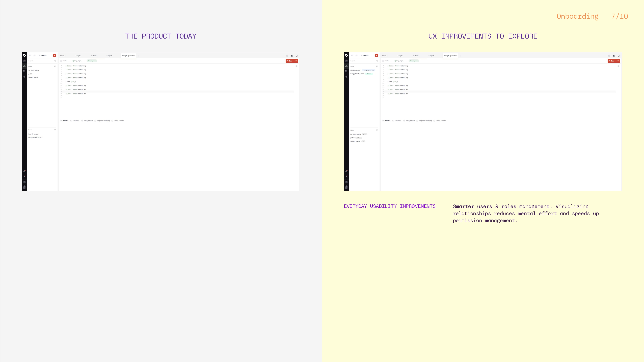Screen dimensions: 644x362
Task: Open my_engine dropdown in right screenshot
Action: [x=400, y=61]
